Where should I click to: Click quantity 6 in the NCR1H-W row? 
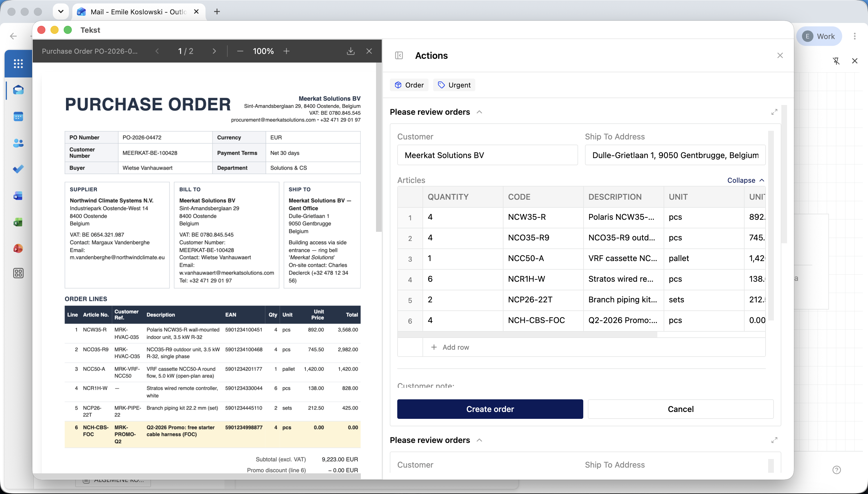pyautogui.click(x=463, y=279)
